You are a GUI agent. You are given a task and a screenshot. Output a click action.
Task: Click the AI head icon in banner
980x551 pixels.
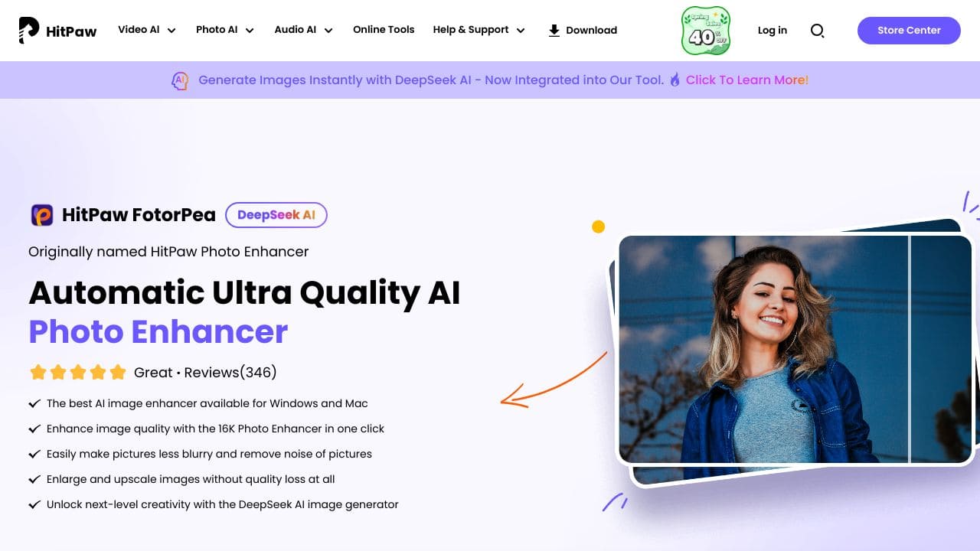(180, 80)
